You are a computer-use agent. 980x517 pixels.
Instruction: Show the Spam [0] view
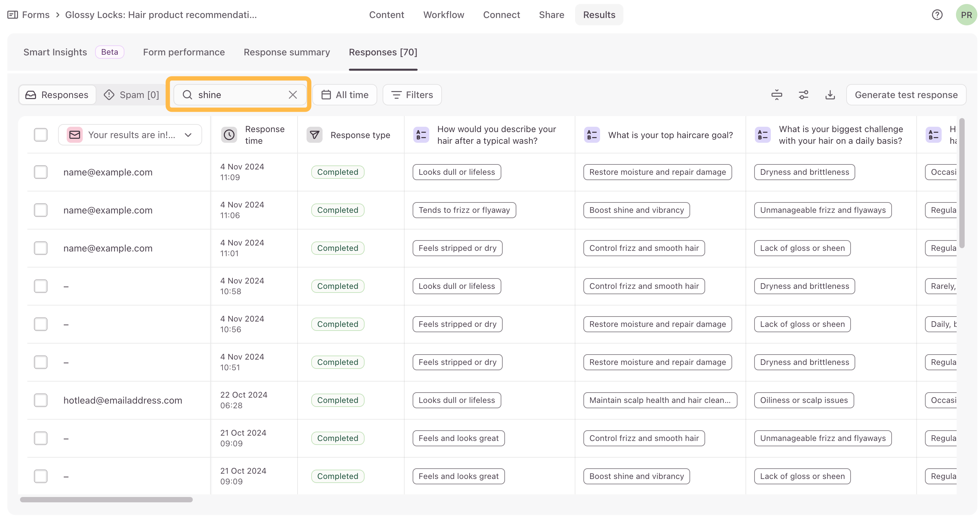(x=132, y=95)
